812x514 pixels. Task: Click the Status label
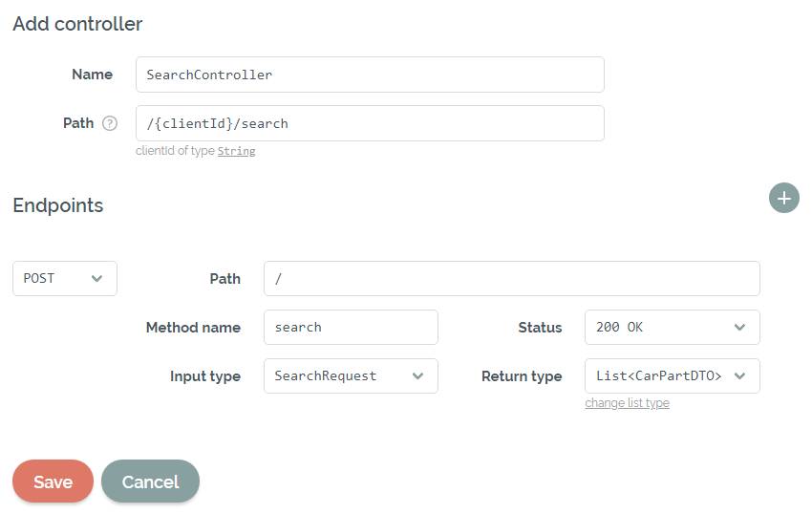pos(540,328)
